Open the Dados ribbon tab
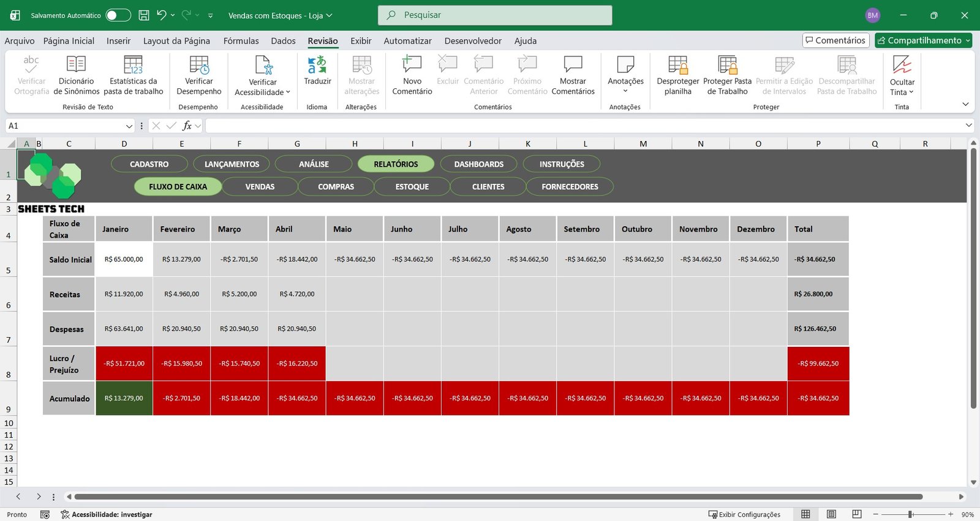Viewport: 980px width, 521px height. 283,41
